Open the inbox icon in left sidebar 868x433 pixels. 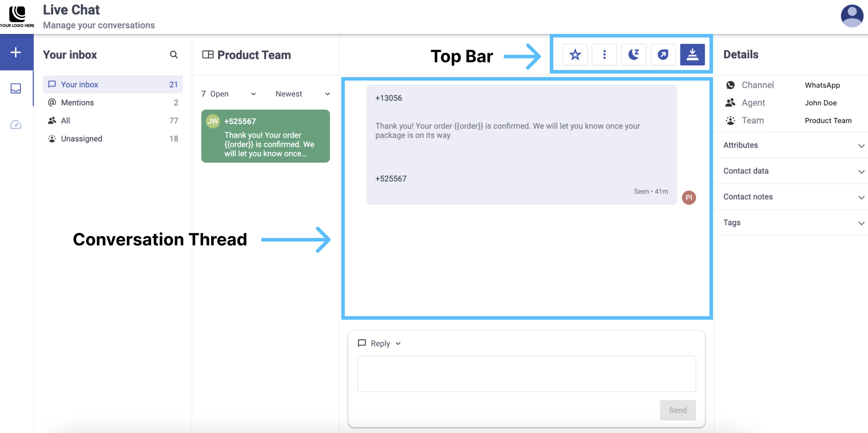(x=16, y=88)
